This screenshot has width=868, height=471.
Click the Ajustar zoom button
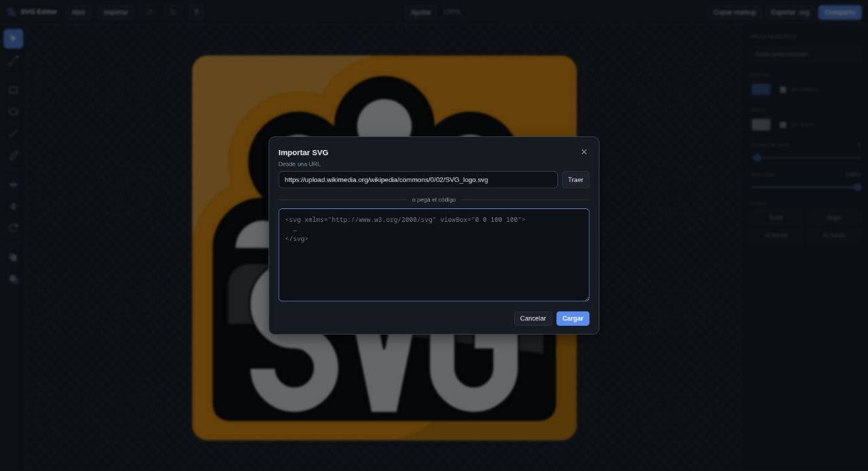pyautogui.click(x=420, y=12)
